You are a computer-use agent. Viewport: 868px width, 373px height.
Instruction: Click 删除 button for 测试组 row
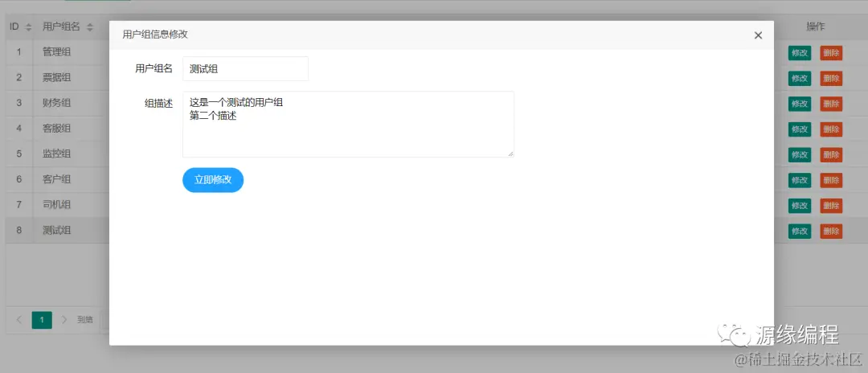pyautogui.click(x=831, y=231)
